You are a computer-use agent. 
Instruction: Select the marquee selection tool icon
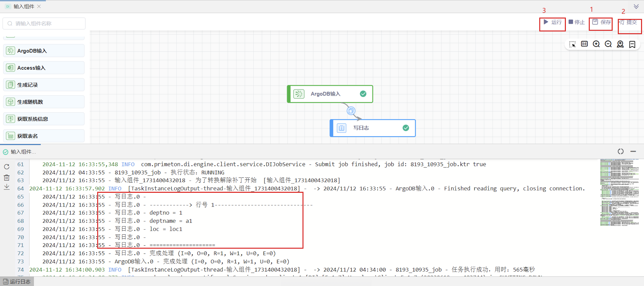tap(572, 44)
